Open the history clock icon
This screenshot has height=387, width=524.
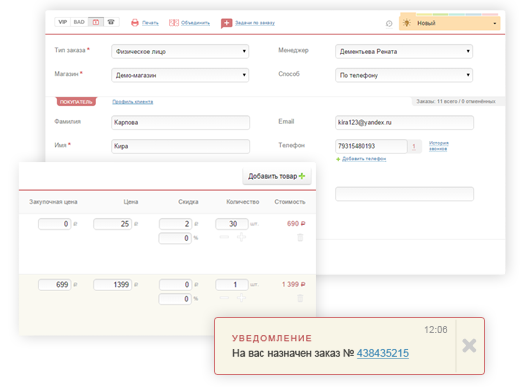click(389, 23)
